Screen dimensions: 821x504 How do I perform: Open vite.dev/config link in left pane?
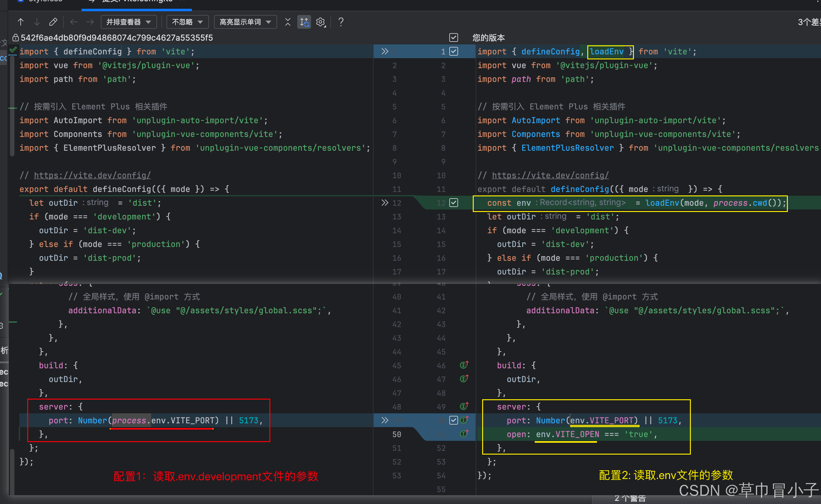tap(92, 175)
